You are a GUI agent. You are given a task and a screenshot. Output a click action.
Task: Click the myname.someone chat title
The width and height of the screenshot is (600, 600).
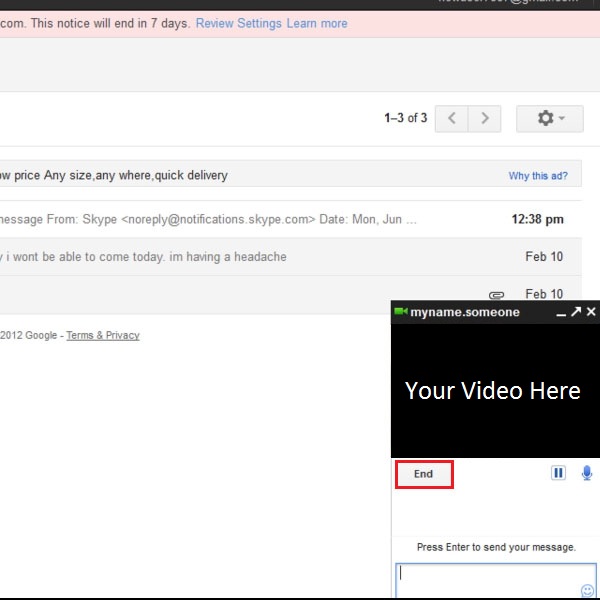pyautogui.click(x=465, y=312)
